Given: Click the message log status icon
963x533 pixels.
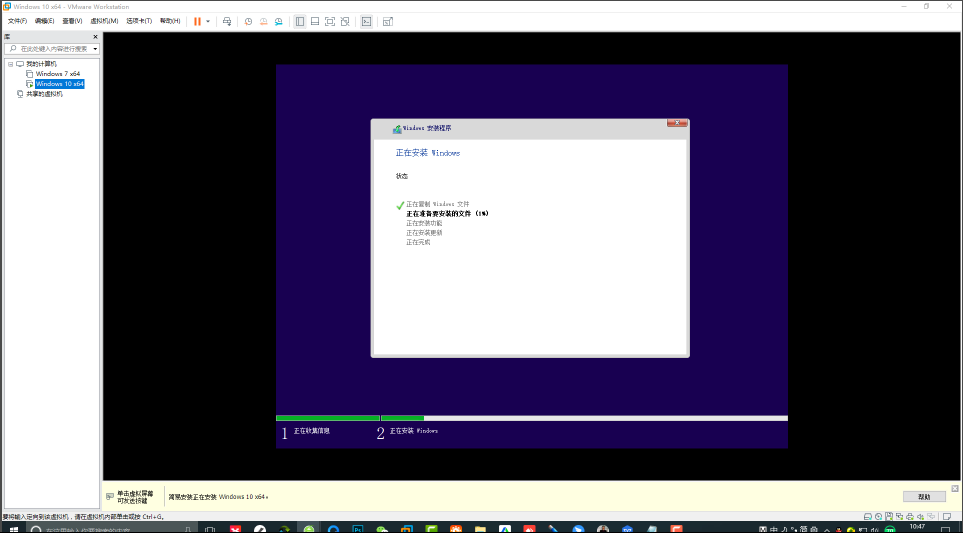Looking at the screenshot, I should (947, 516).
